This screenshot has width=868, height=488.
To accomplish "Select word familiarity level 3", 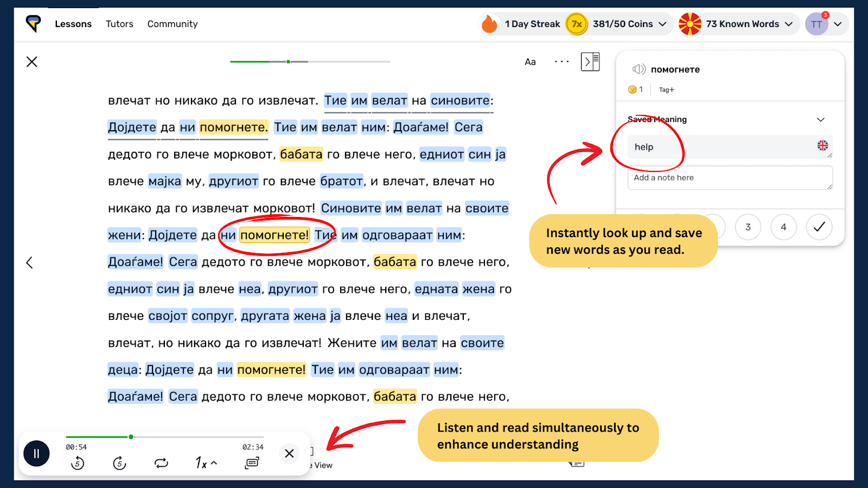I will click(748, 227).
